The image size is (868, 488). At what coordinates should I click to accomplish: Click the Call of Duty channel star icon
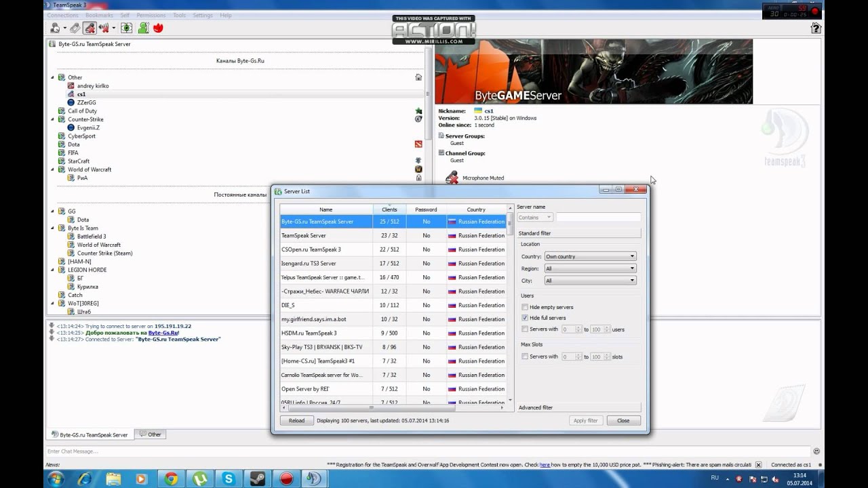(x=418, y=110)
